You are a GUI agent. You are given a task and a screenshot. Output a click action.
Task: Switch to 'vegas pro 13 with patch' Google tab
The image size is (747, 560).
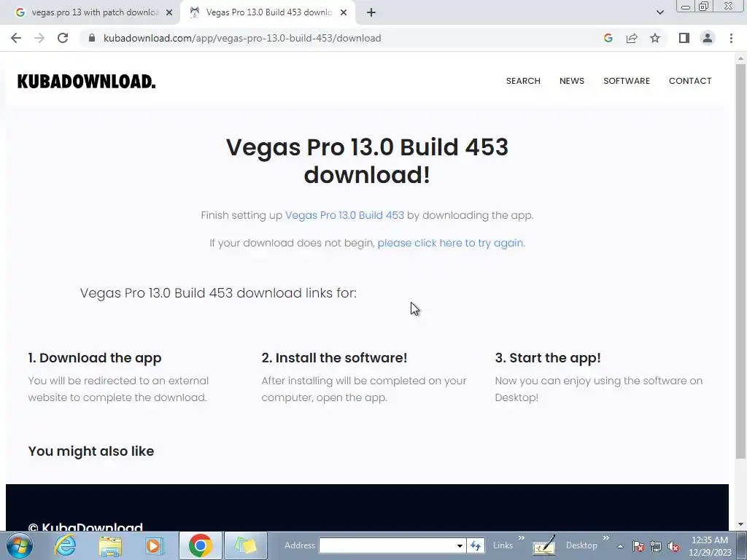click(90, 12)
